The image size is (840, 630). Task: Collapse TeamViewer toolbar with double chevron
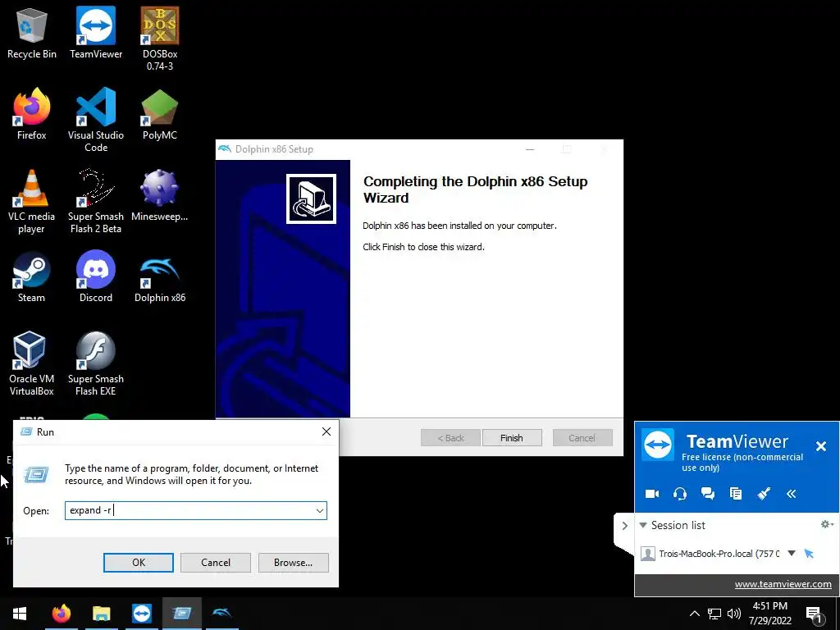pyautogui.click(x=792, y=494)
